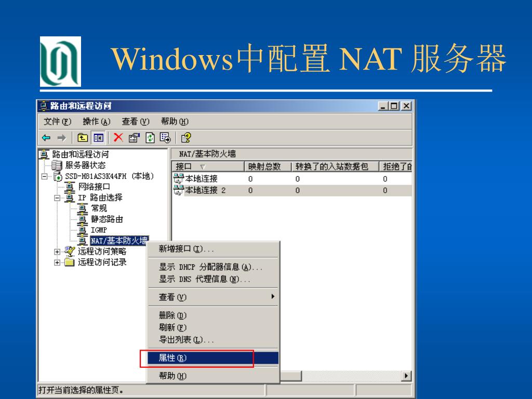Select the IGMP tree item
This screenshot has height=399, width=532.
[99, 230]
